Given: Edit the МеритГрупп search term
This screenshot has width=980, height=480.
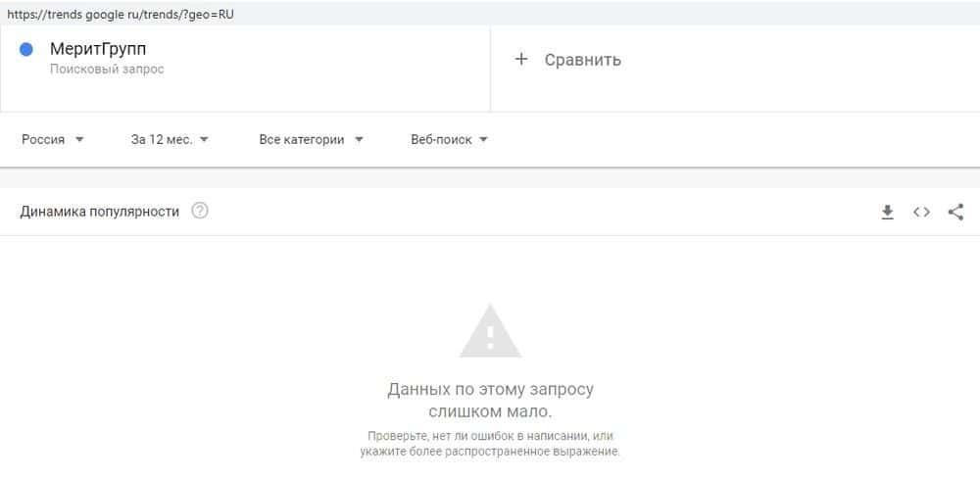Looking at the screenshot, I should [98, 49].
